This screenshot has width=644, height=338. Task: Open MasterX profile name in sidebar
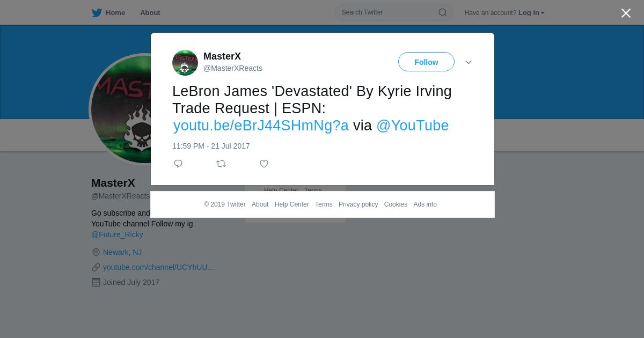pyautogui.click(x=113, y=183)
